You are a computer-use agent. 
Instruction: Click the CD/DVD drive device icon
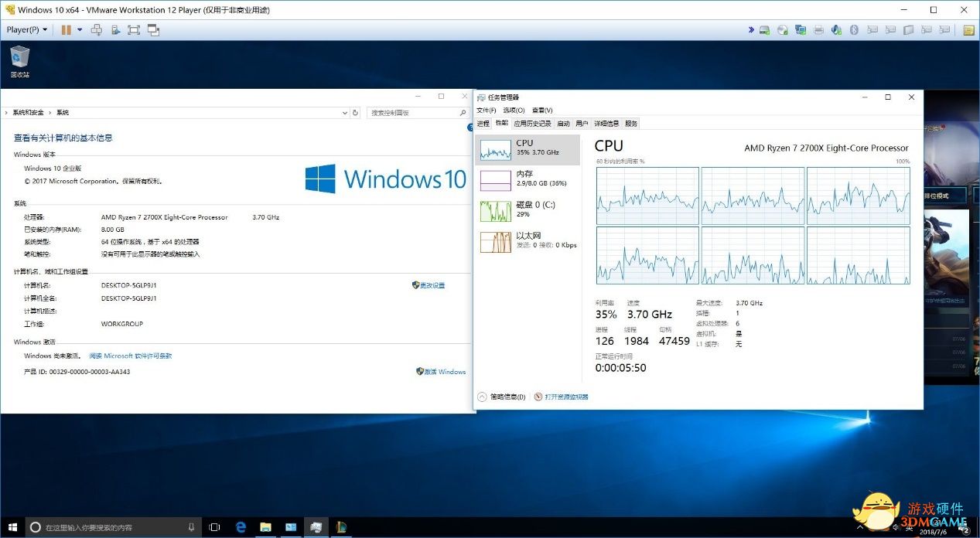coord(782,30)
